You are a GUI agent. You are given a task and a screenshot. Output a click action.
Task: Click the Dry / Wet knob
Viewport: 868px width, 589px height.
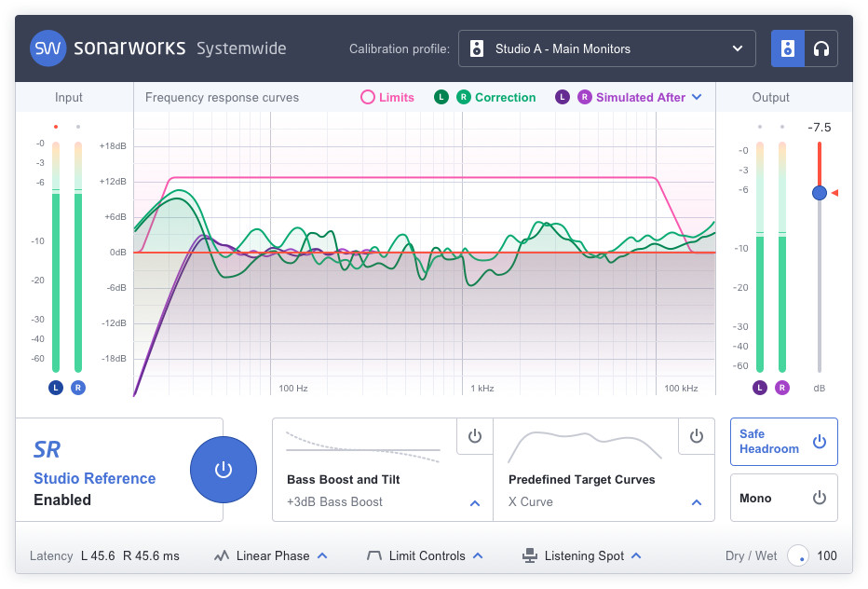pos(798,555)
